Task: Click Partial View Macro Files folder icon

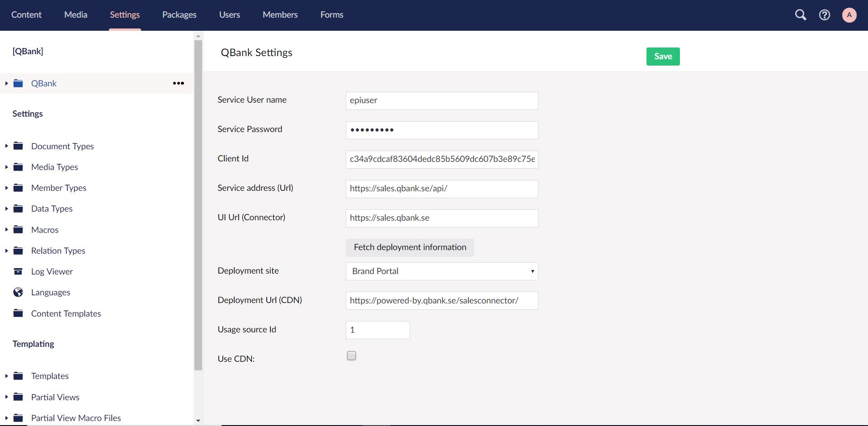Action: tap(18, 418)
